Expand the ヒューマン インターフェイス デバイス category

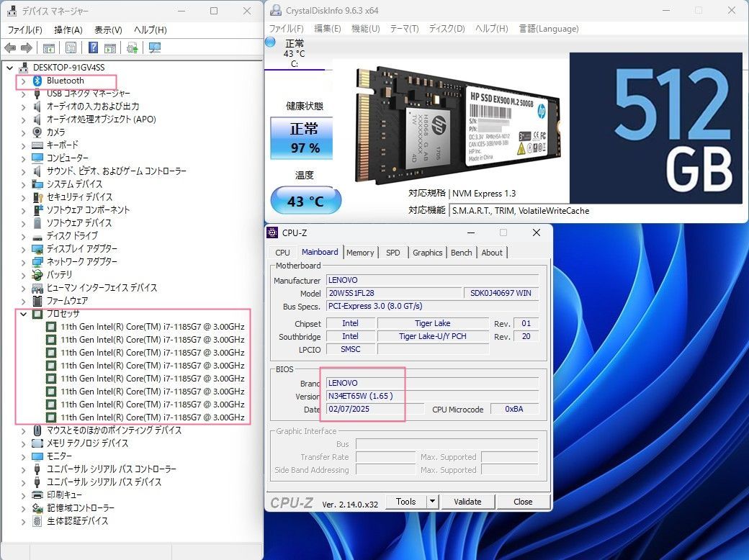click(x=23, y=288)
